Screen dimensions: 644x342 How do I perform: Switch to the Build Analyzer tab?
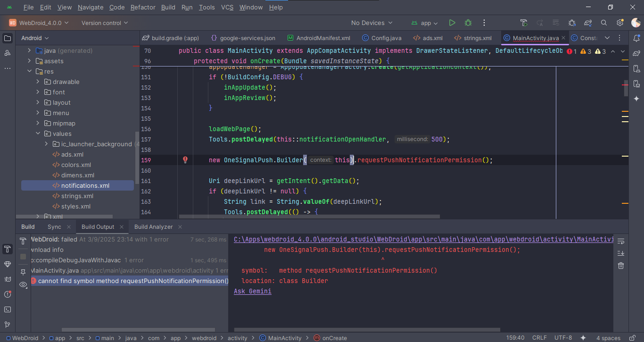pyautogui.click(x=153, y=227)
